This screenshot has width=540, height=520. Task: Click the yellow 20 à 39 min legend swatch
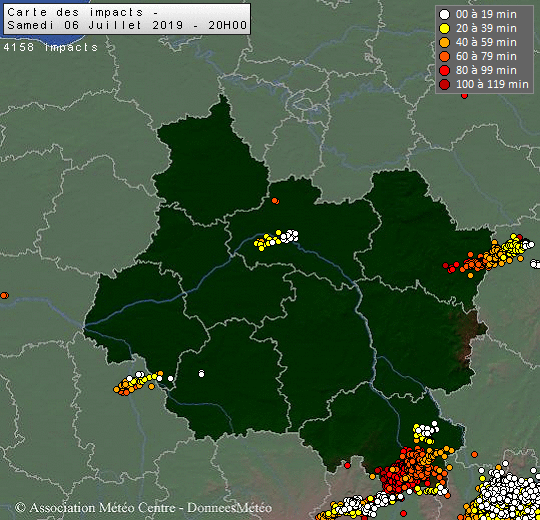445,29
